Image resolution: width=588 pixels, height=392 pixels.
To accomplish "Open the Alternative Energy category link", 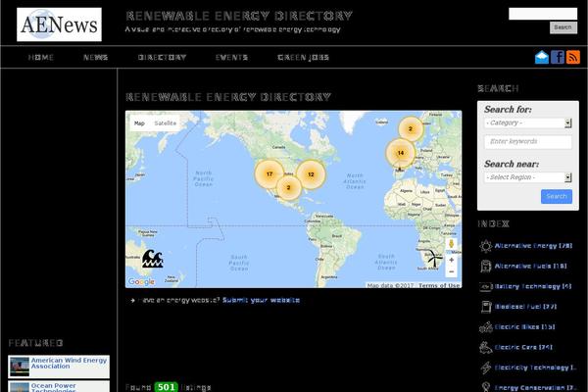I will point(533,246).
